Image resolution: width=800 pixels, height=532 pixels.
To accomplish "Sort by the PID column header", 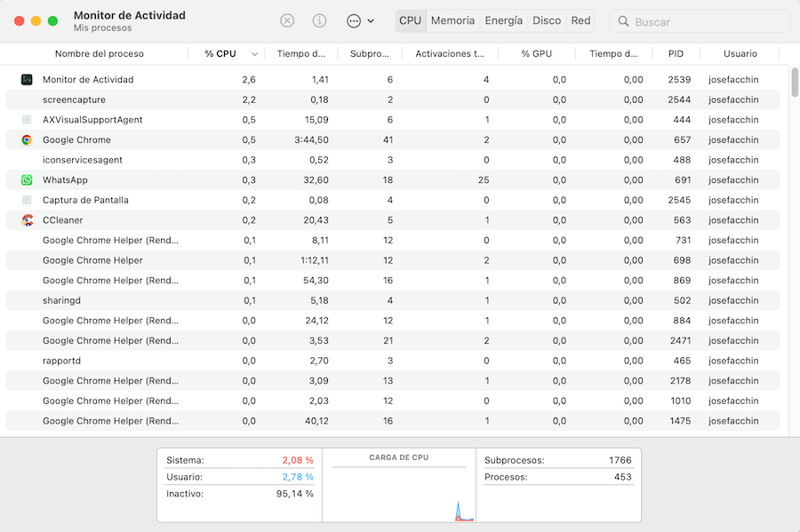I will point(676,53).
